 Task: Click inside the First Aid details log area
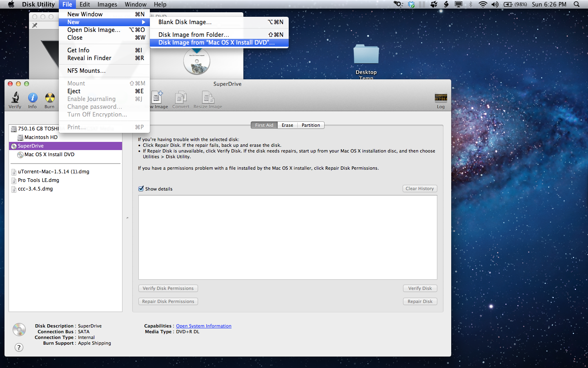[288, 237]
